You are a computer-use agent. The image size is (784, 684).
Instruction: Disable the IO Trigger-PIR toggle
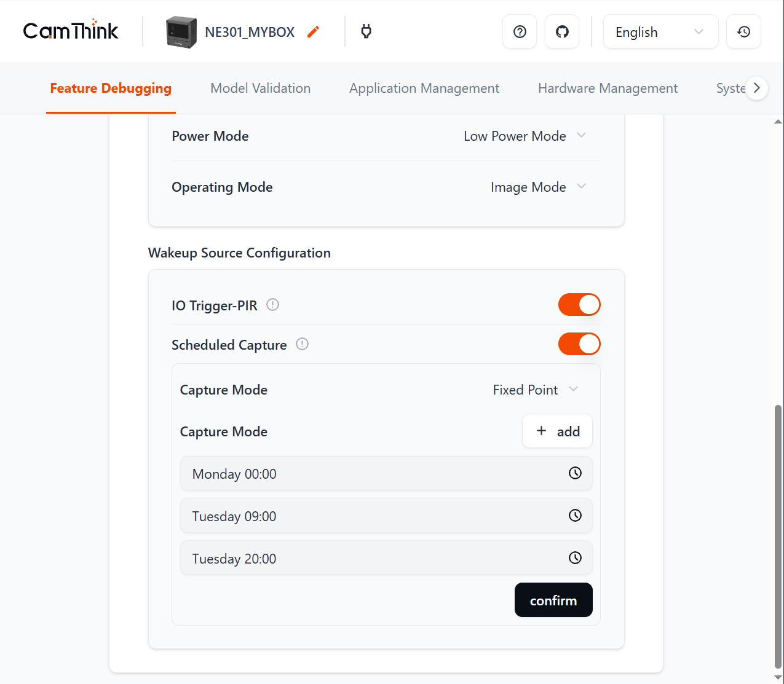point(579,305)
